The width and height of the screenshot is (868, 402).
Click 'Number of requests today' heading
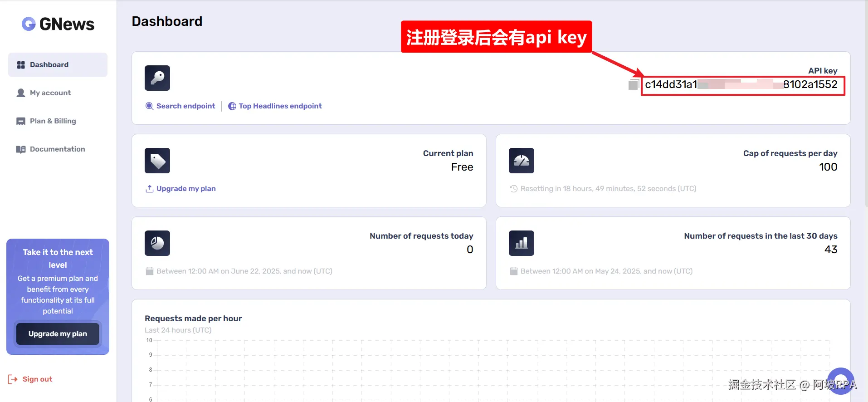pos(421,236)
